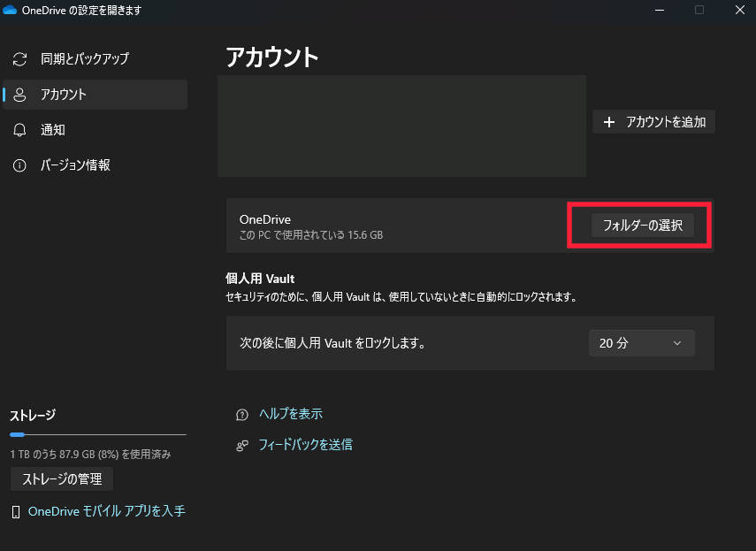Click the sync arrows icon in sidebar
This screenshot has height=551, width=756.
click(19, 59)
